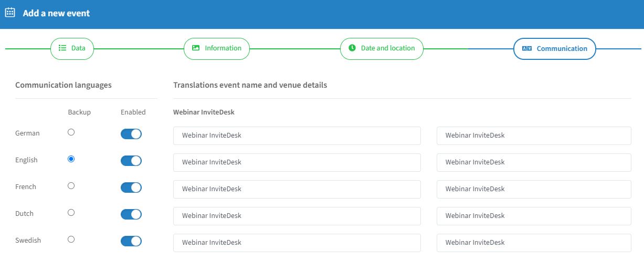Edit Dutch venue details field on right
Viewport: 644px width, 260px height.
(x=534, y=216)
